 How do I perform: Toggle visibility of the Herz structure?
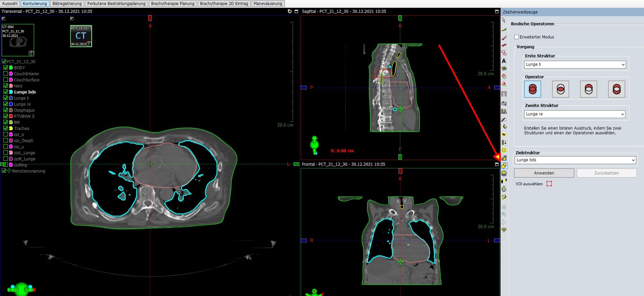[x=5, y=86]
